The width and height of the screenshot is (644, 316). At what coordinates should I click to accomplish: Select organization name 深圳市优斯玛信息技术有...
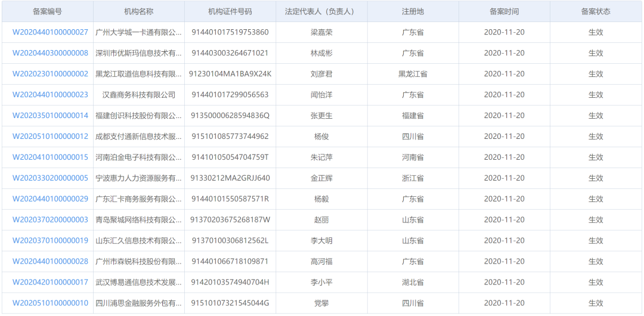(139, 53)
